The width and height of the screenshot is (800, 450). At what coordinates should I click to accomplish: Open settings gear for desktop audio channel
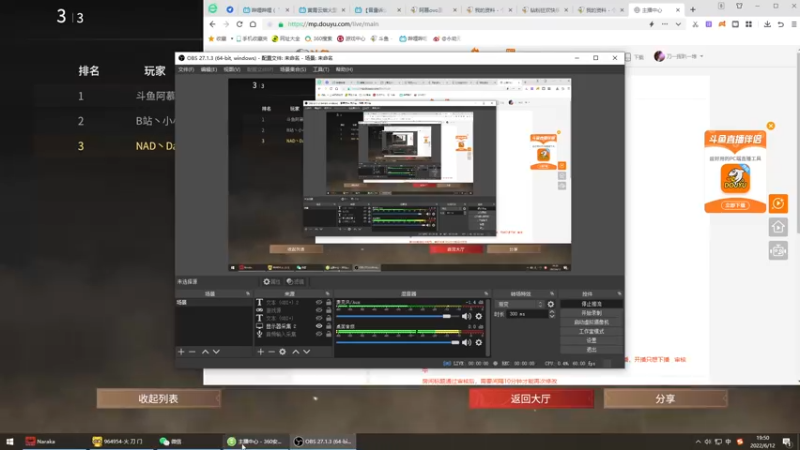479,342
